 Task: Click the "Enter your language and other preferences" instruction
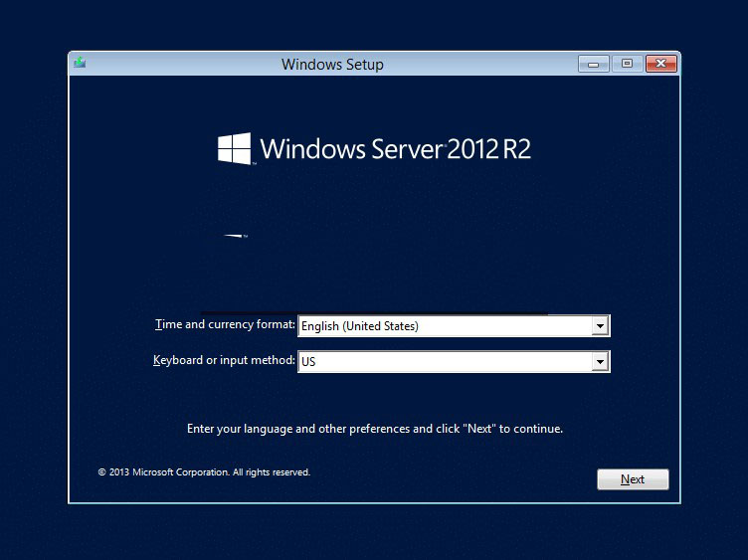click(375, 429)
